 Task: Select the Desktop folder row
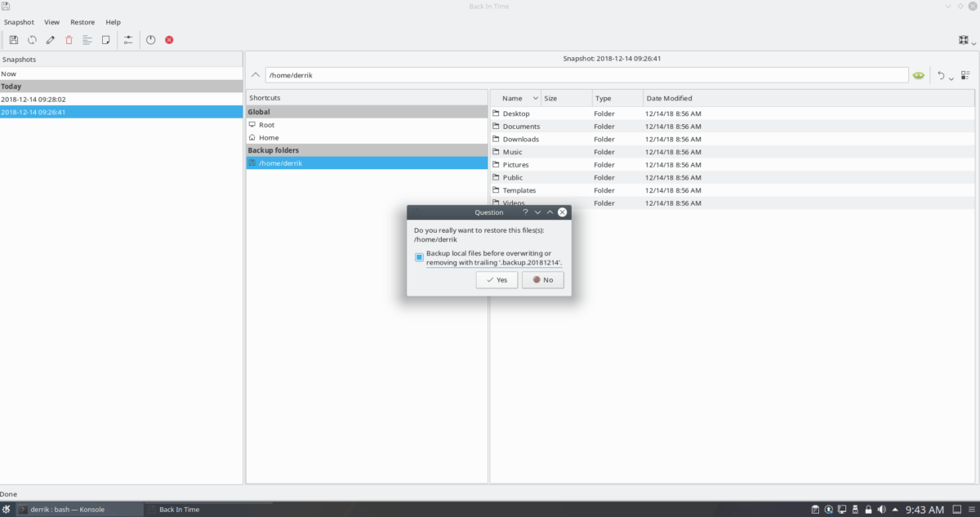(x=733, y=114)
